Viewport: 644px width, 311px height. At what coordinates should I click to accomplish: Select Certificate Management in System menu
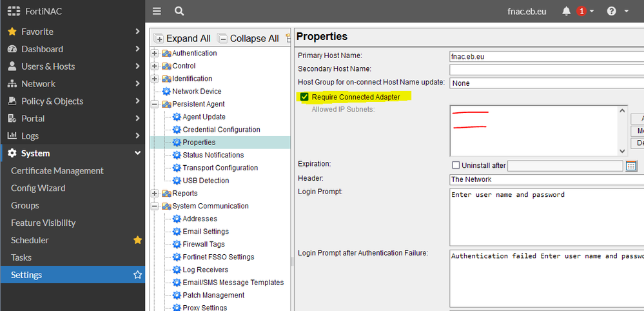tap(57, 171)
